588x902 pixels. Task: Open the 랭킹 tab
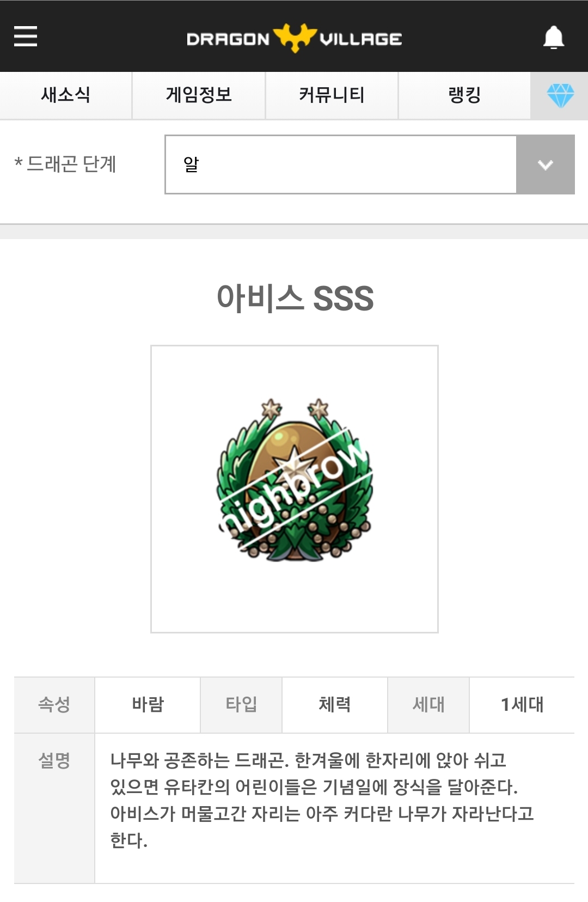[x=464, y=95]
